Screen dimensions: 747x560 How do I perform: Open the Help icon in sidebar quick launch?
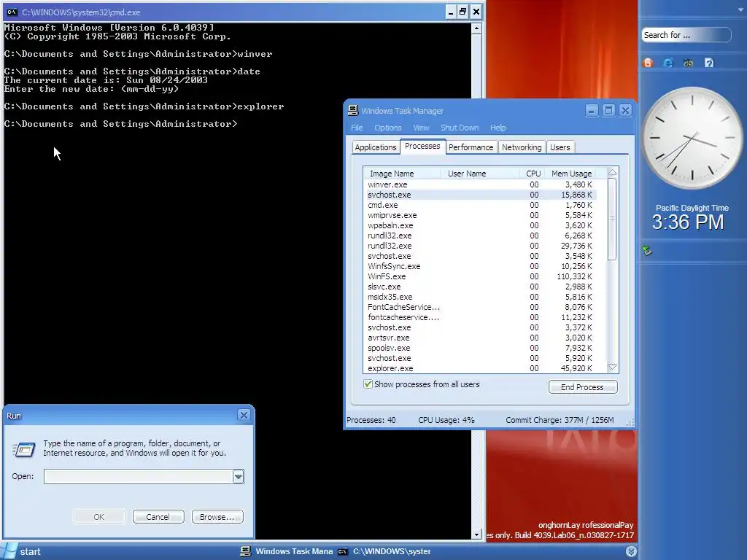coord(709,63)
